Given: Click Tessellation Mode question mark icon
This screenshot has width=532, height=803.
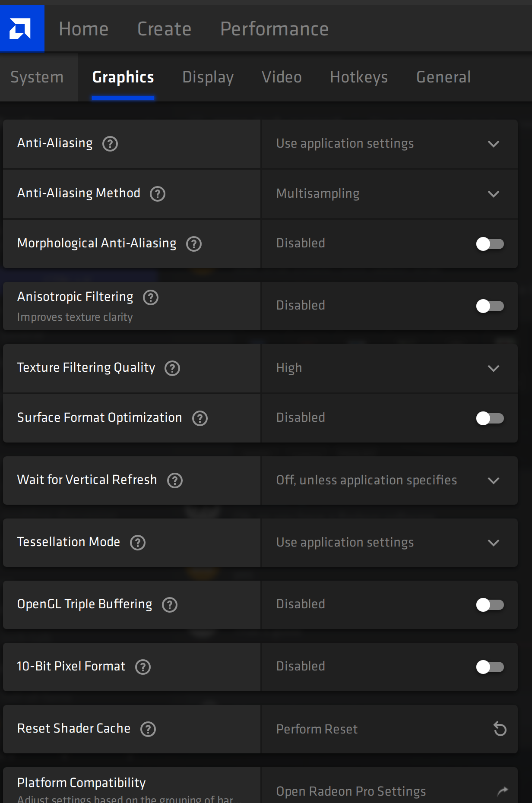Looking at the screenshot, I should [138, 543].
